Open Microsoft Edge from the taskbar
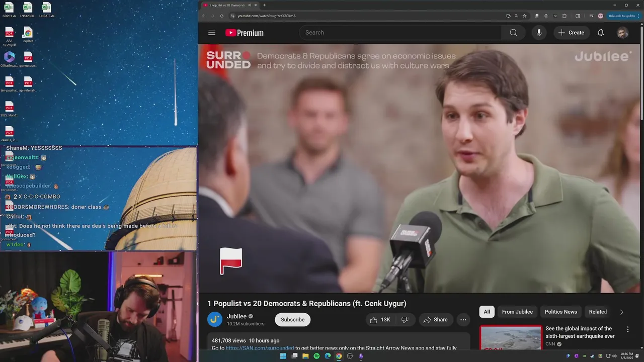Viewport: 644px width, 362px height. coord(328,356)
